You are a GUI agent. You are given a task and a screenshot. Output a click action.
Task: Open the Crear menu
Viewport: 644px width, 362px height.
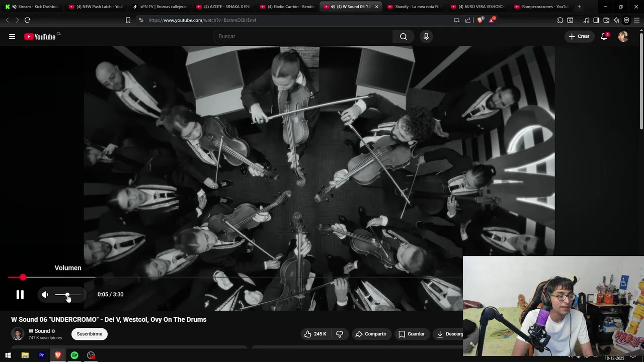579,36
